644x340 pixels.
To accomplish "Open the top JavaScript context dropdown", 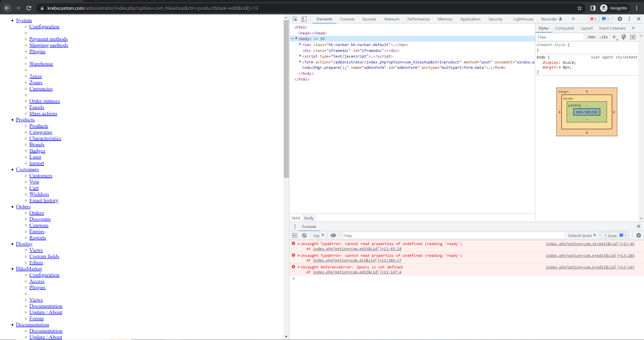I will pyautogui.click(x=318, y=236).
